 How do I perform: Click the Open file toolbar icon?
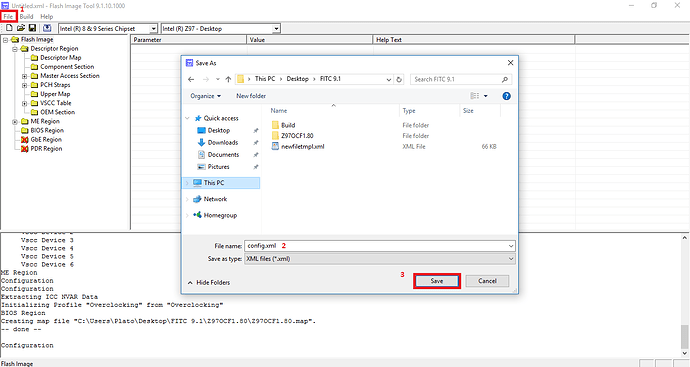point(21,28)
